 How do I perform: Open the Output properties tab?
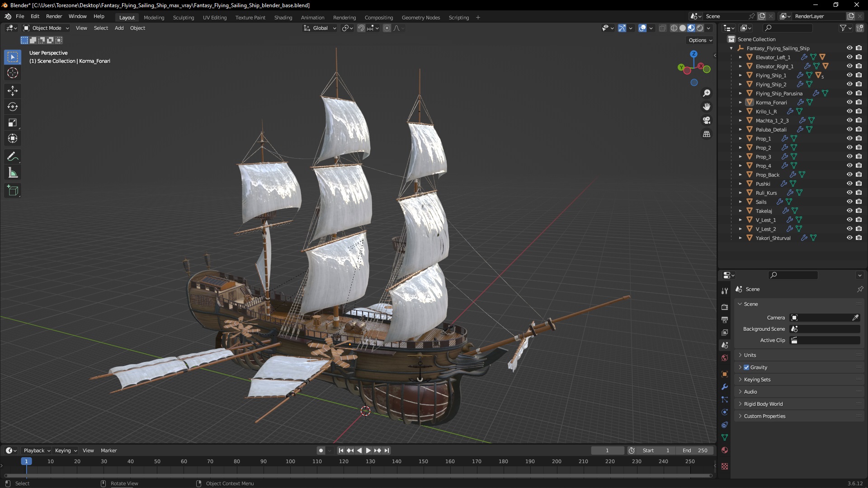tap(725, 320)
